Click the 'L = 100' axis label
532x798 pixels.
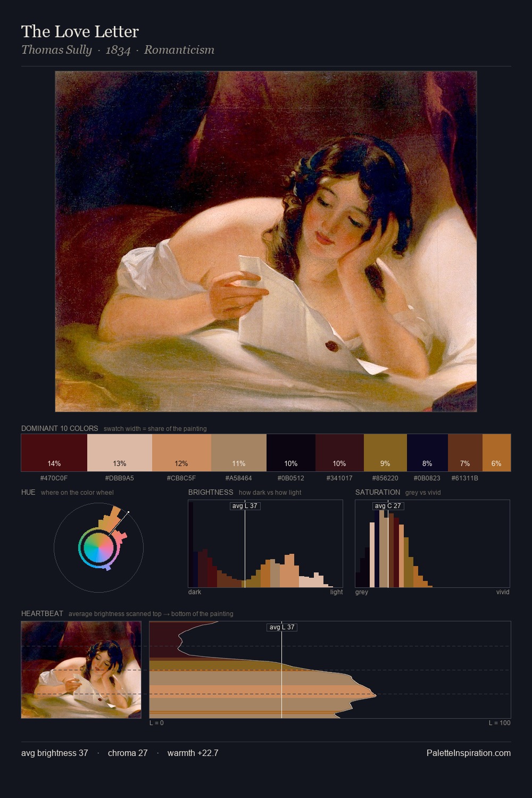[500, 723]
